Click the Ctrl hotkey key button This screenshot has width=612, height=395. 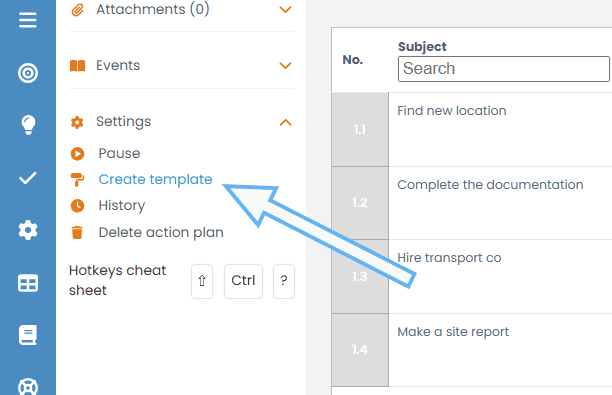pyautogui.click(x=243, y=281)
